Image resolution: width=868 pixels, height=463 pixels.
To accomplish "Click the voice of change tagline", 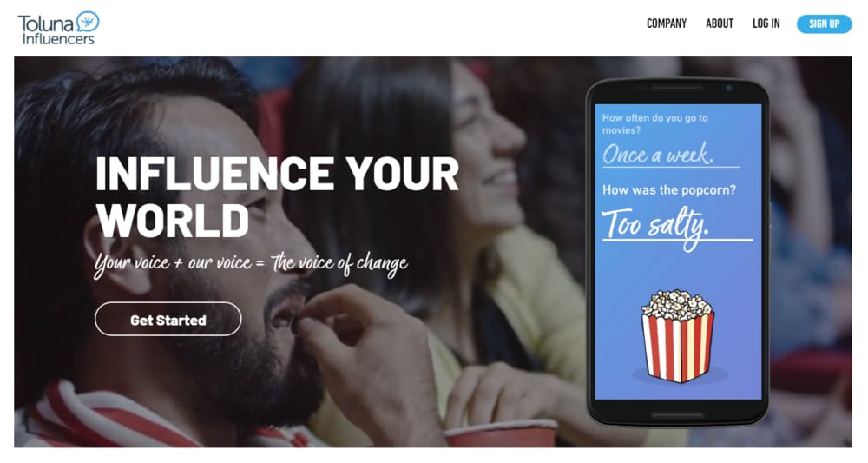I will pos(251,263).
